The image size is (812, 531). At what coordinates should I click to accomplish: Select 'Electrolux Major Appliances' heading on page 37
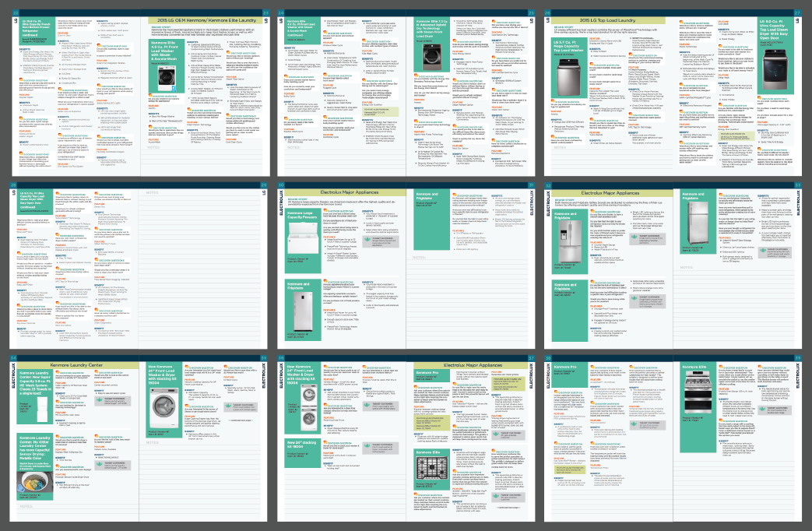coord(473,365)
